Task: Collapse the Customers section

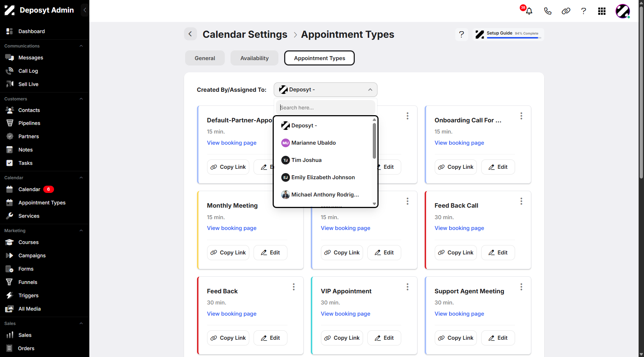Action: [81, 99]
